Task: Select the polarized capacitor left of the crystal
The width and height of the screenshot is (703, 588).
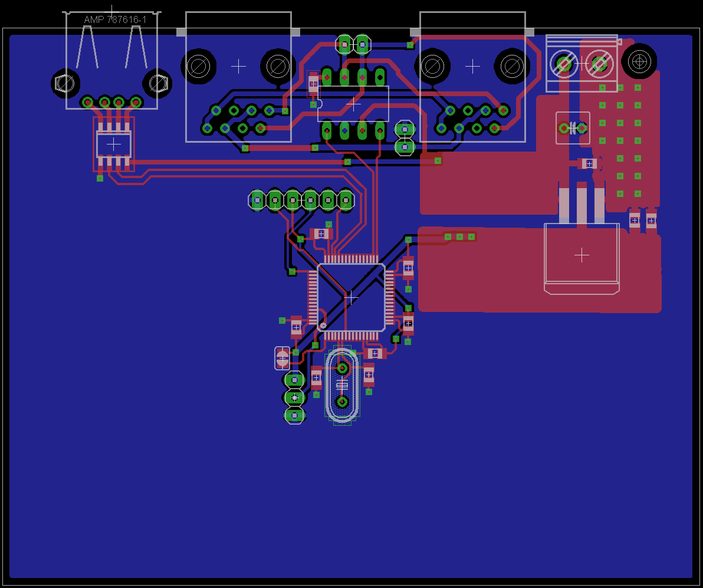Action: 282,358
